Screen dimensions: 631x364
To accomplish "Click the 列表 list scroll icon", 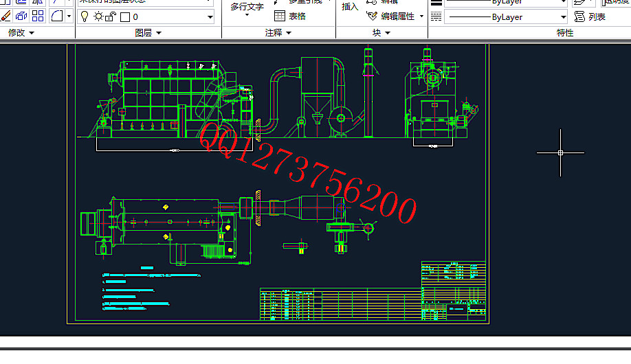I will click(579, 16).
